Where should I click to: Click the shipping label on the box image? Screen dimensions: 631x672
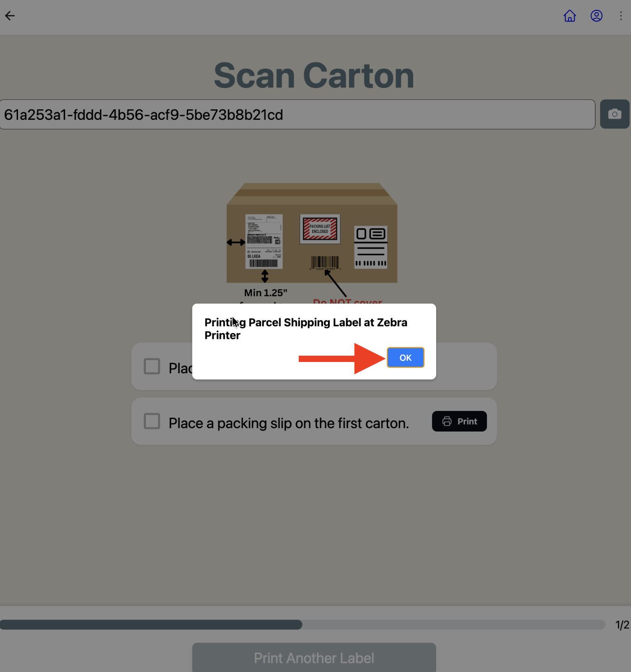pyautogui.click(x=264, y=241)
